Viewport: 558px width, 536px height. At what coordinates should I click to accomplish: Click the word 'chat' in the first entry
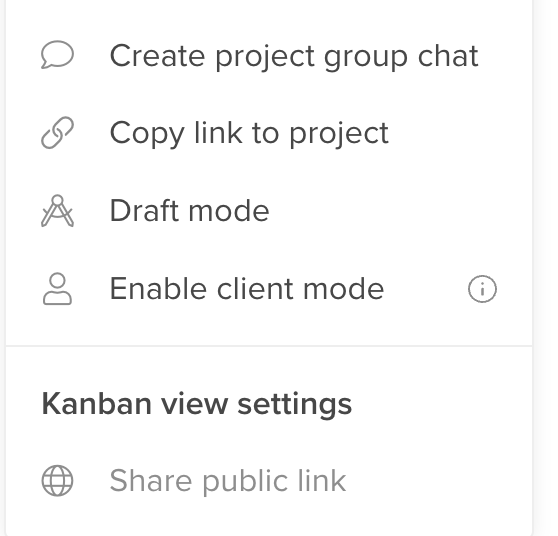pos(448,56)
